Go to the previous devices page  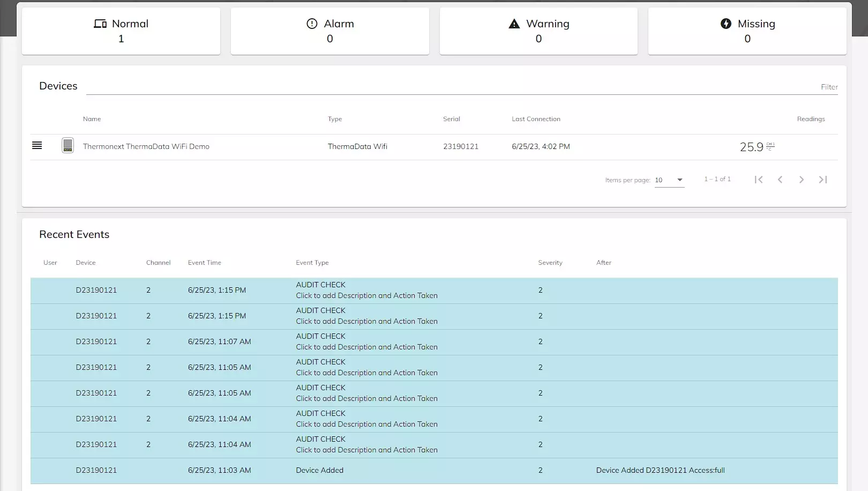pos(780,180)
